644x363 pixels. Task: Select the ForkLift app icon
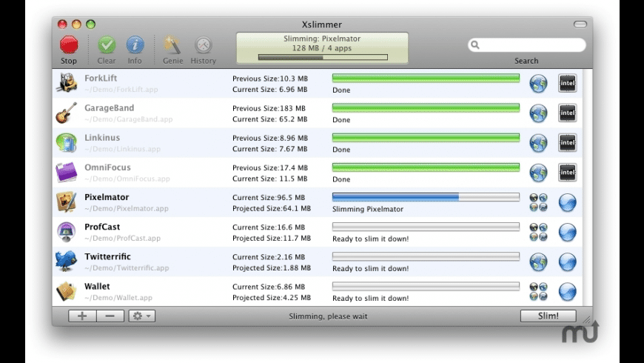click(67, 83)
